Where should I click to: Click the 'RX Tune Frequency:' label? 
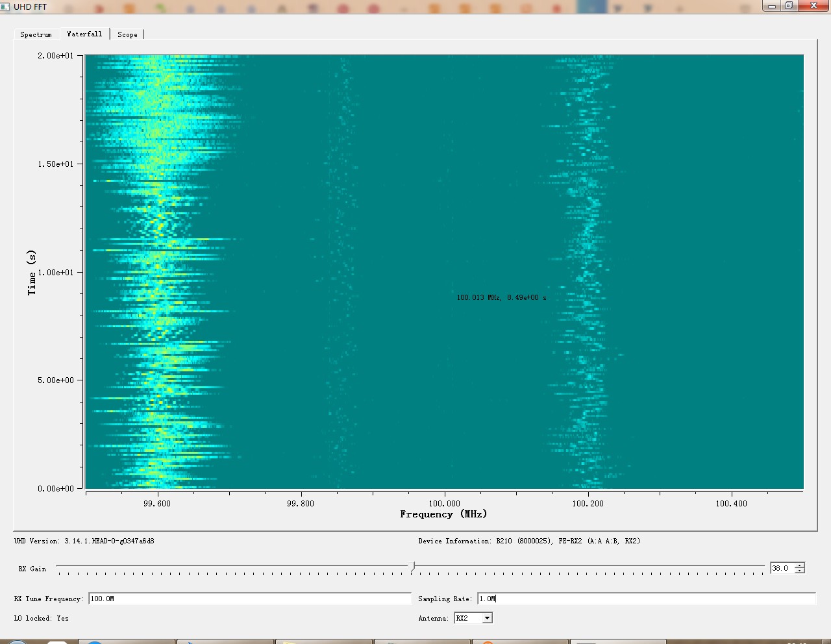pos(49,599)
